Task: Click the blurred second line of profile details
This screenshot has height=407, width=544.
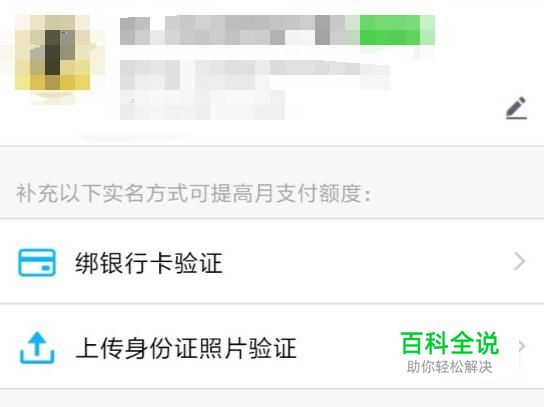Action: (255, 75)
